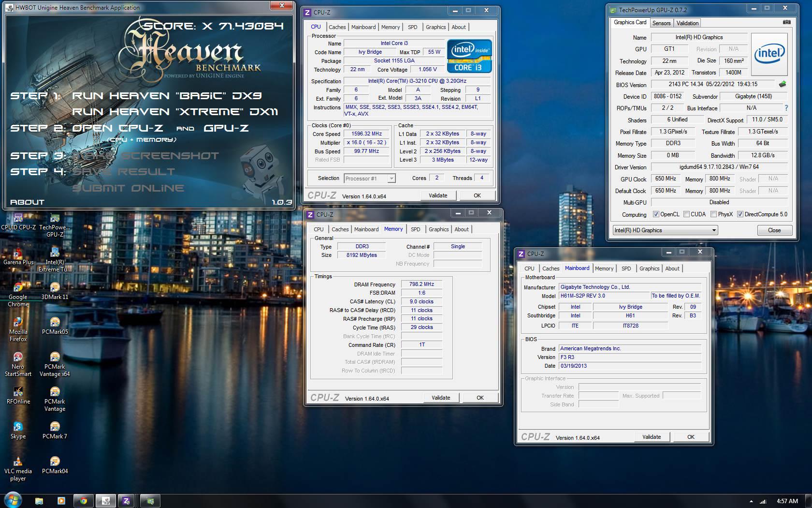812x508 pixels.
Task: Click RUN HEAVEN BASIC DX9 step
Action: 167,96
